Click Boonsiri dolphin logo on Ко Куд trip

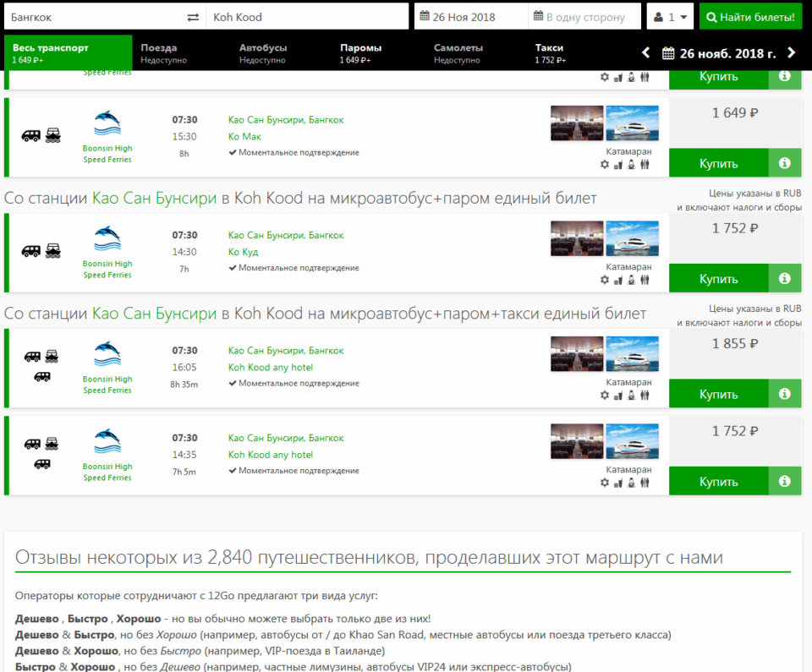(x=107, y=239)
